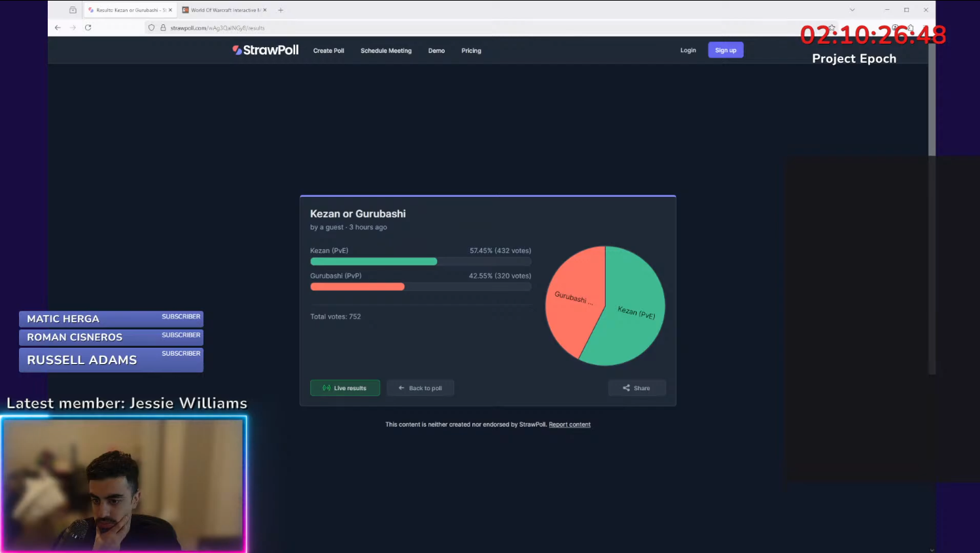The image size is (980, 553).
Task: Close the Results: Kezan or Gurubashi tab
Action: coord(171,10)
